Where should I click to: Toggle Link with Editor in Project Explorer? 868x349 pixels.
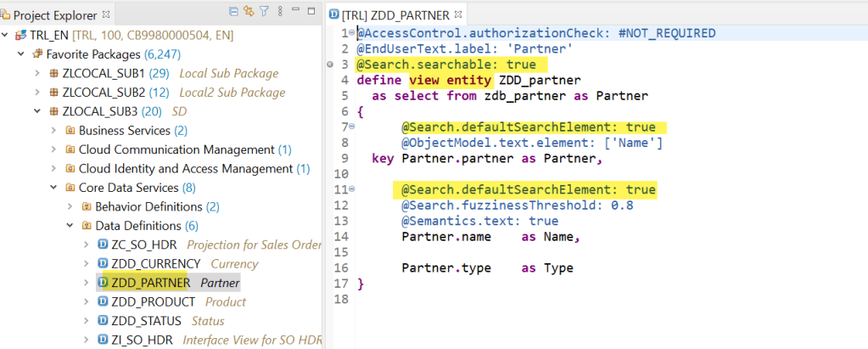(249, 11)
